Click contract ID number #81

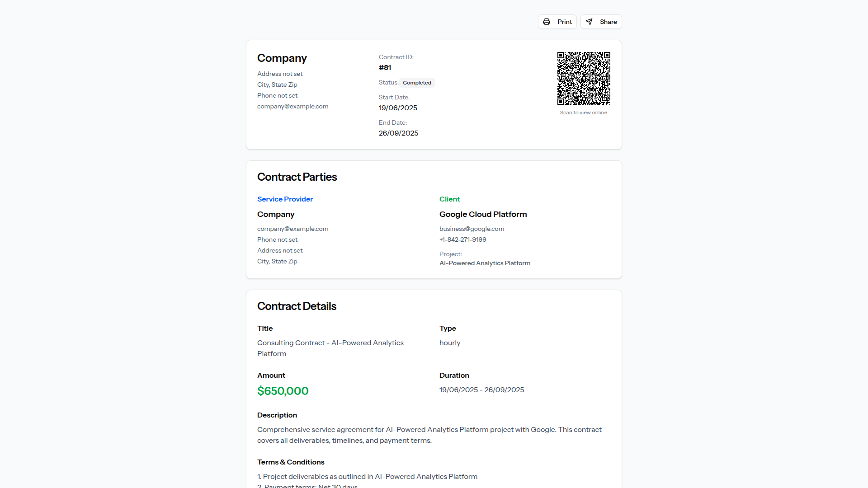385,68
